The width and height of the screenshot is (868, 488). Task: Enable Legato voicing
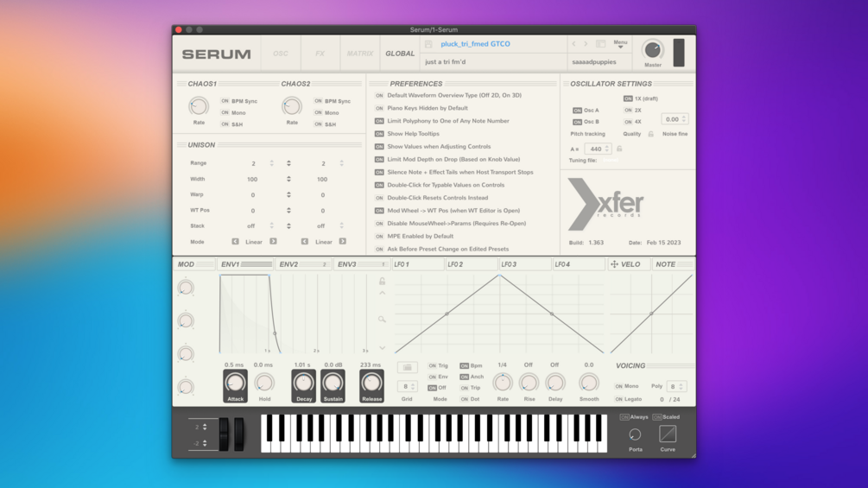pyautogui.click(x=619, y=400)
